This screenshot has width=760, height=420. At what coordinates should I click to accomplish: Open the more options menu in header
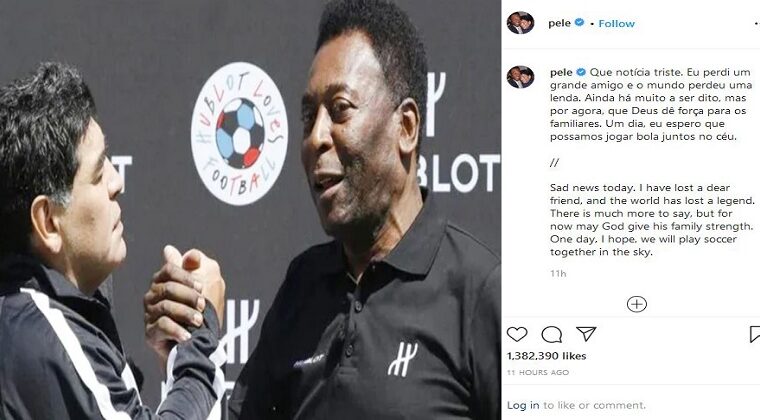coord(756,23)
